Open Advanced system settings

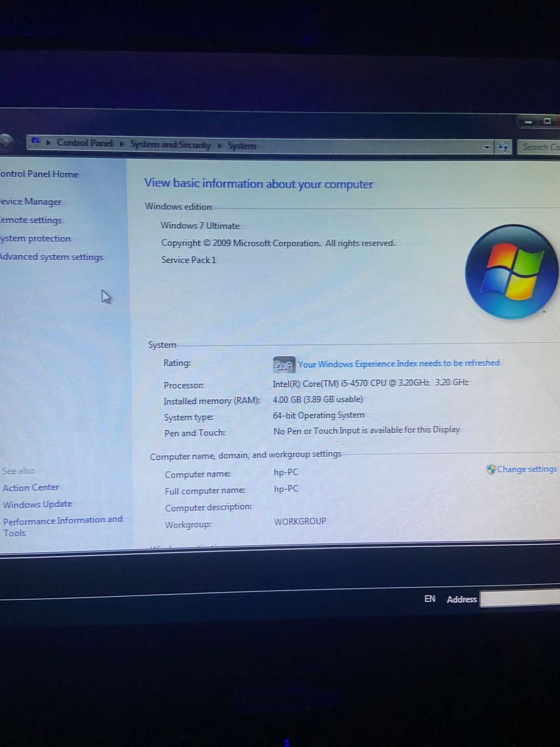(51, 257)
